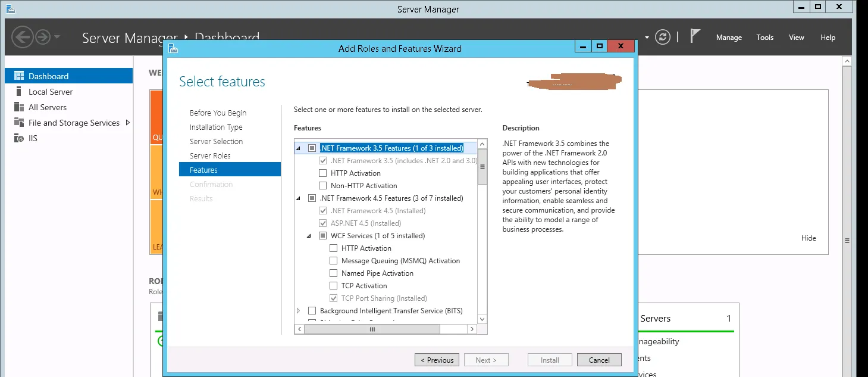Hide the welcome tile via Hide link

pos(809,238)
